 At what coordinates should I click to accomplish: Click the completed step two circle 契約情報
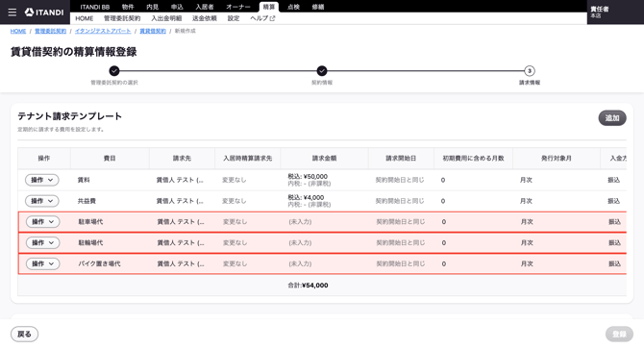[x=322, y=71]
